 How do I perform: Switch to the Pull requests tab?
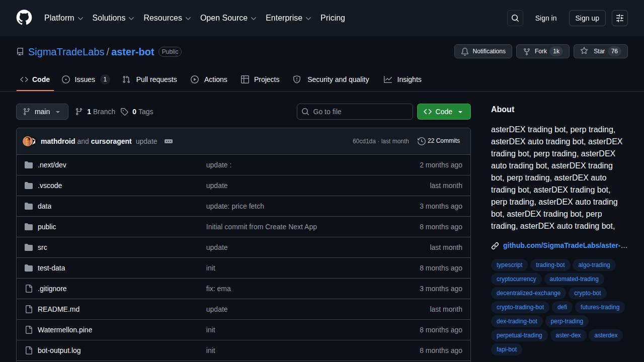(x=150, y=79)
